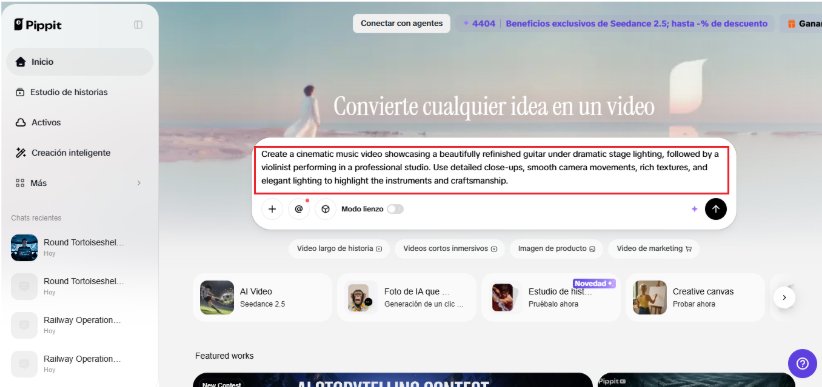Click the Inicio house icon
The height and width of the screenshot is (387, 822).
pos(20,62)
